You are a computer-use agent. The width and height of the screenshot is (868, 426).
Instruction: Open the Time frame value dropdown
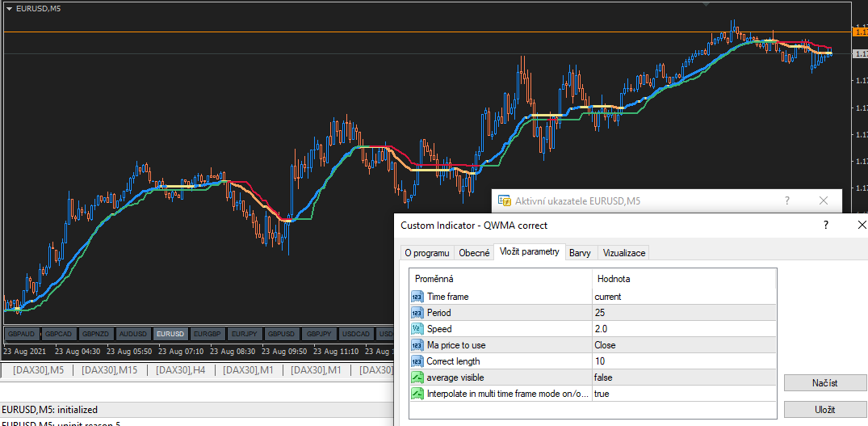point(683,297)
